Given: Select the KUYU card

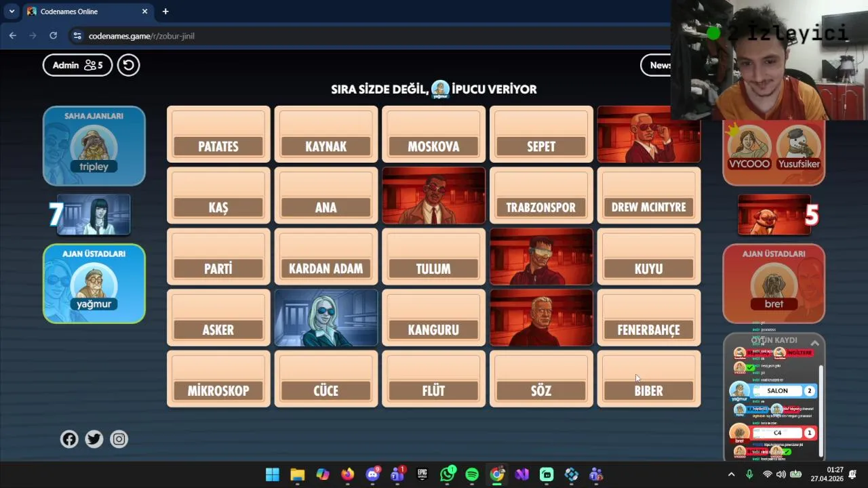Looking at the screenshot, I should [x=649, y=256].
